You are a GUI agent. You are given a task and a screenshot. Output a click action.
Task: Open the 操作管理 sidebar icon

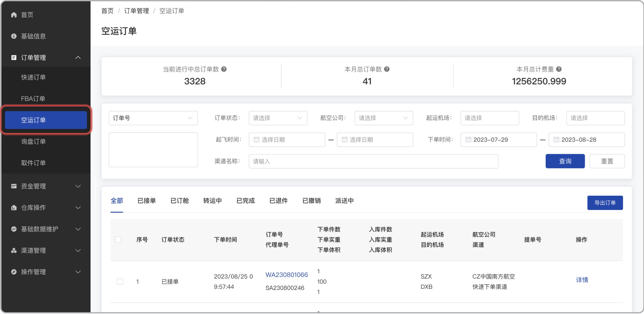point(14,272)
